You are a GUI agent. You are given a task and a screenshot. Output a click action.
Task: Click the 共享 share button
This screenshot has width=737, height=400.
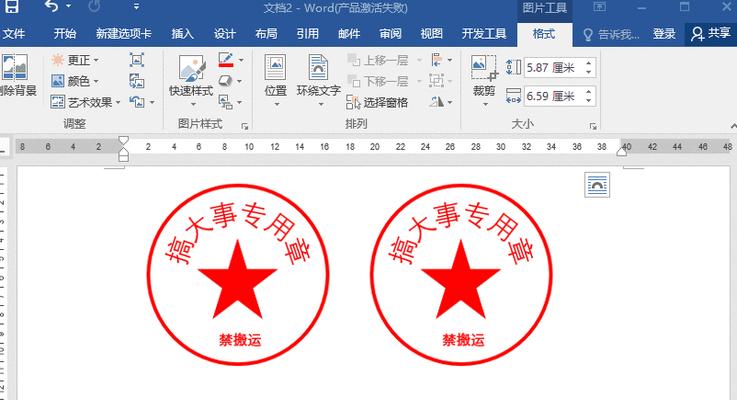click(711, 33)
